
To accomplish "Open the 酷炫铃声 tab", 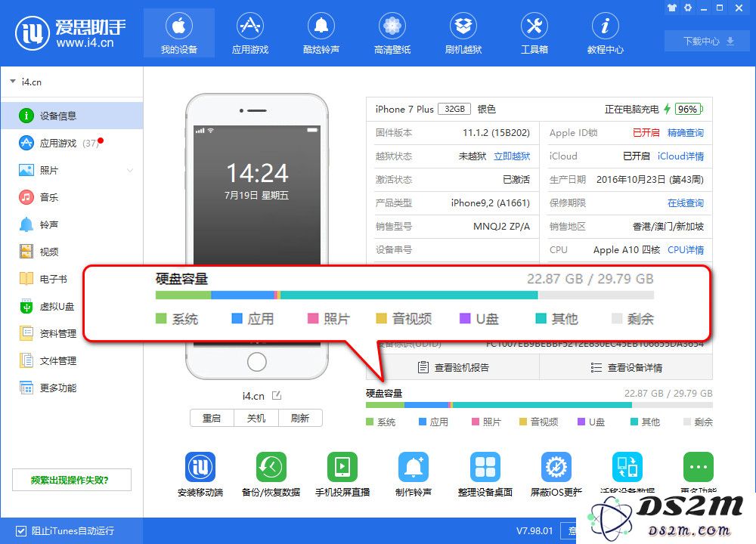I will click(321, 33).
